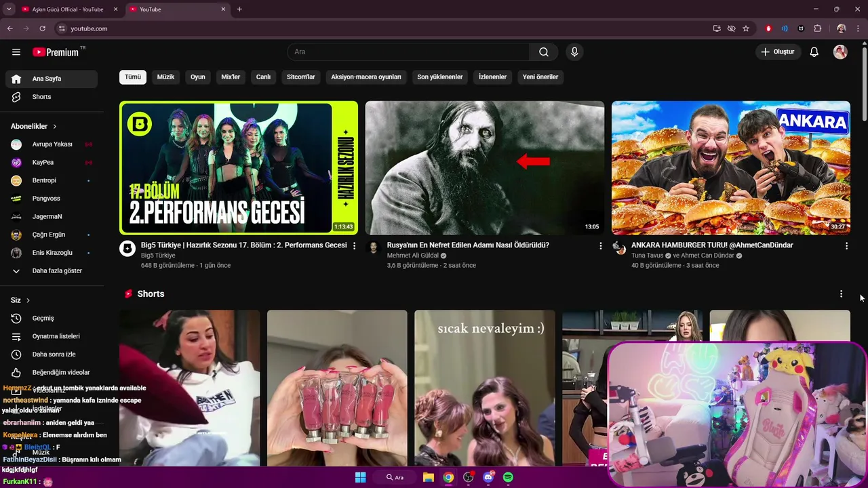The image size is (868, 488).
Task: Click the Big5 Türkiye channel avatar
Action: (127, 248)
